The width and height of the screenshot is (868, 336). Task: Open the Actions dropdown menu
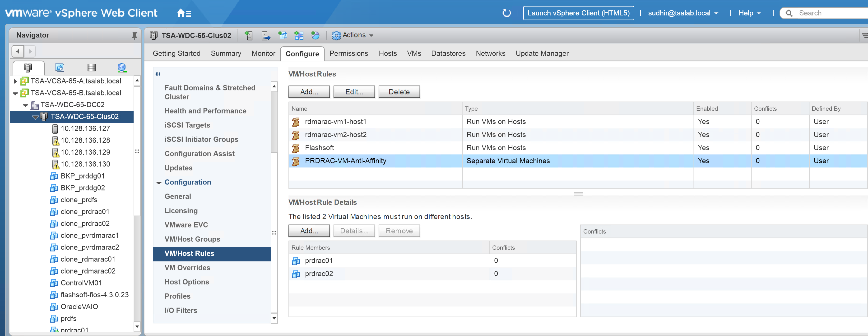[x=353, y=35]
